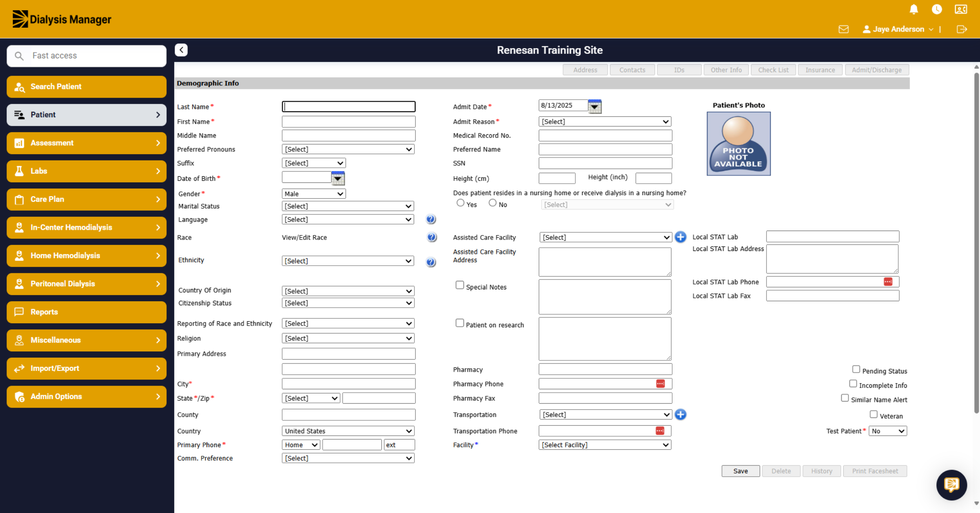Open Admit Date calendar picker
Screen dimensions: 980x513
[x=595, y=106]
